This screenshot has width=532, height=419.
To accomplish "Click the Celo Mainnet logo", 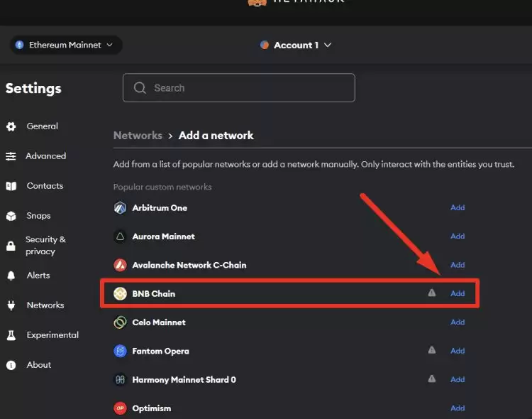I will tap(120, 322).
